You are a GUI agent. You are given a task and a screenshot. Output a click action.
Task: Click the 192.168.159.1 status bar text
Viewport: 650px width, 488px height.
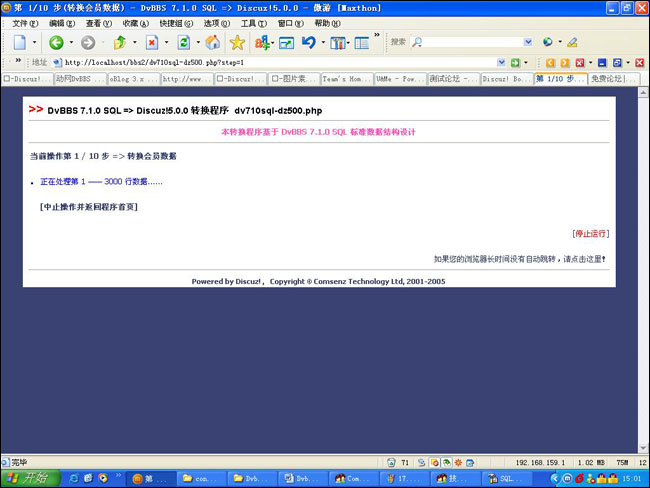point(540,462)
